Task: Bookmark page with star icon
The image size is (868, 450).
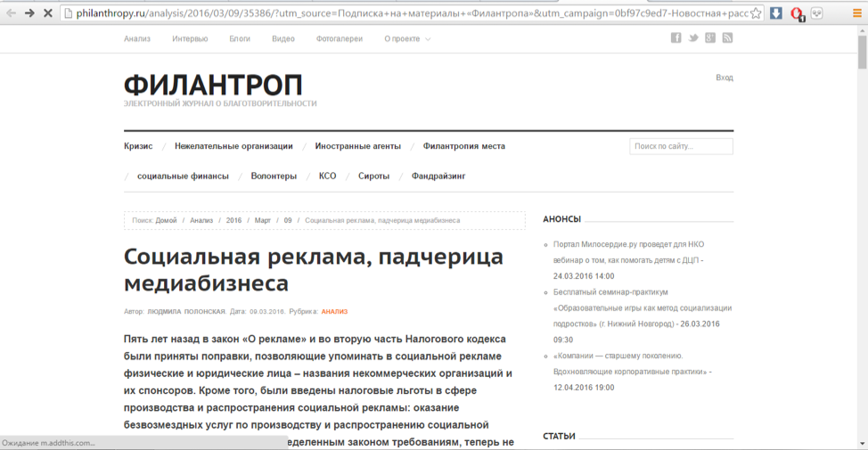Action: click(x=756, y=13)
